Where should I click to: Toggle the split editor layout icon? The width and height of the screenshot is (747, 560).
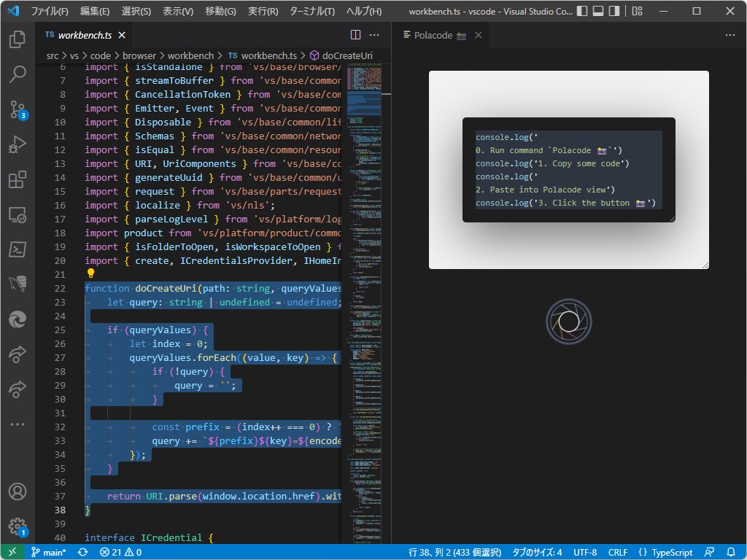[355, 34]
